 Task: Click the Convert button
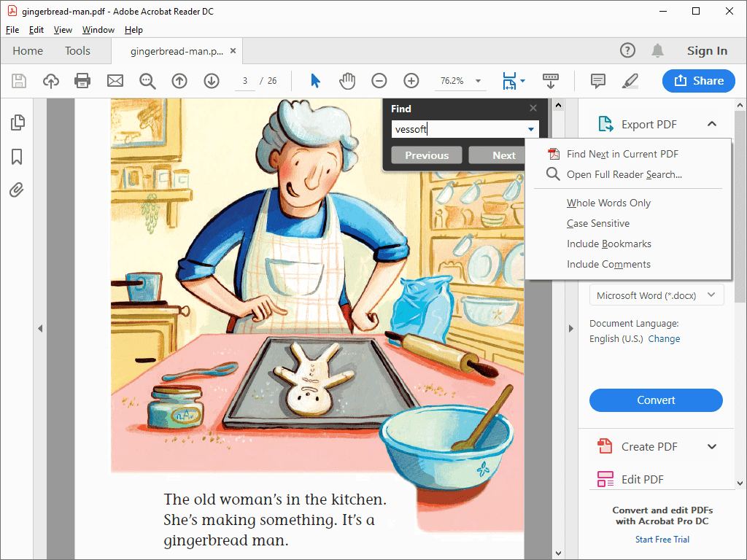point(656,400)
